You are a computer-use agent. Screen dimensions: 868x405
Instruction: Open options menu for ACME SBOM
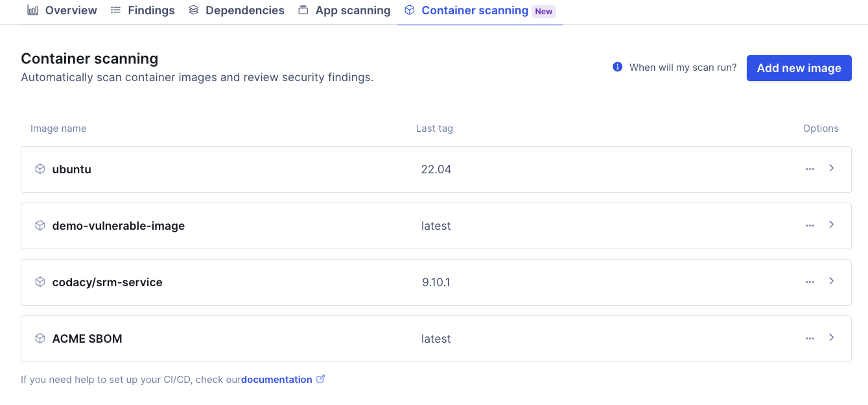click(x=809, y=338)
